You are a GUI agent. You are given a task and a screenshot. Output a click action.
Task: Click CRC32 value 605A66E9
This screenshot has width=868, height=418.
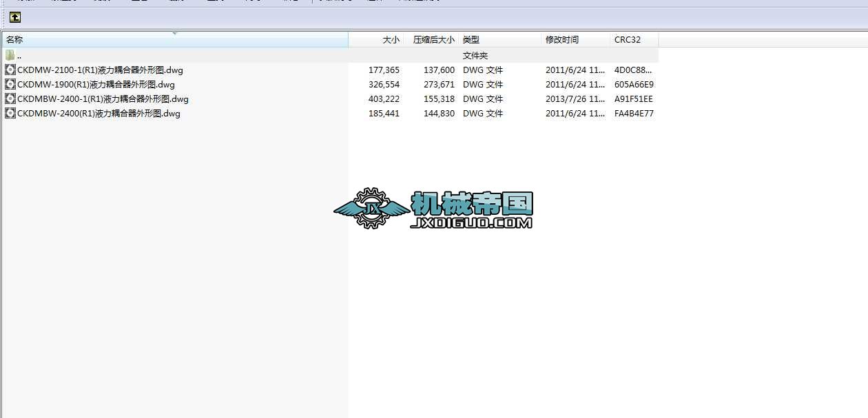634,84
